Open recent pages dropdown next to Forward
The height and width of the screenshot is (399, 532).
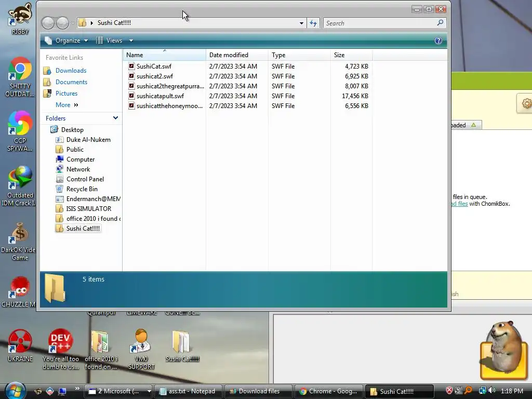pyautogui.click(x=73, y=23)
